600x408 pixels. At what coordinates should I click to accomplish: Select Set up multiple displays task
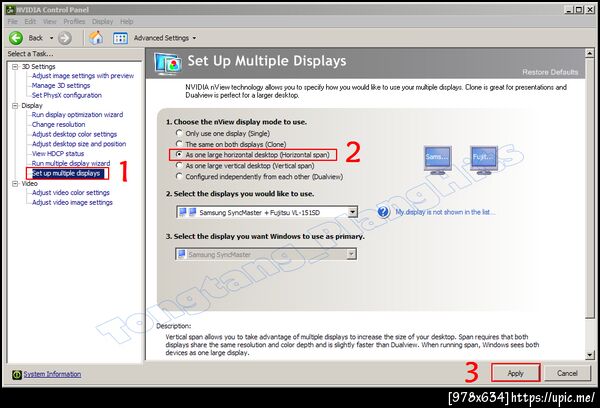tap(66, 173)
